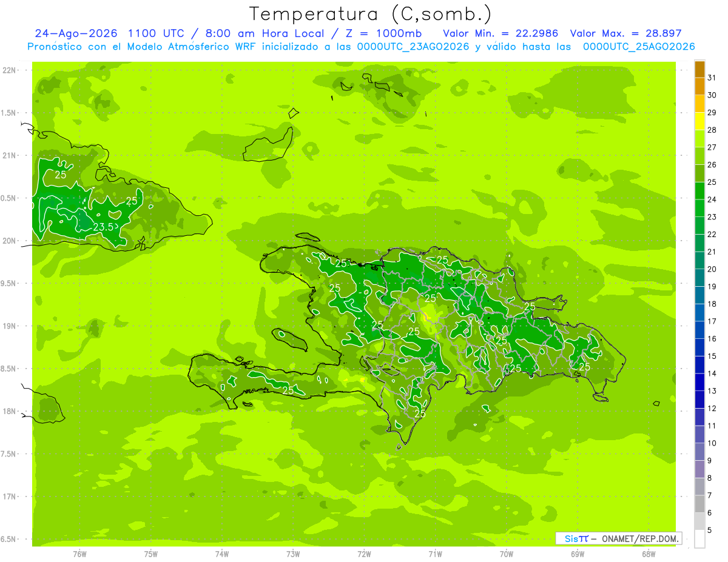This screenshot has width=728, height=562.
Task: Click the color bar legend value 24
Action: [x=712, y=199]
